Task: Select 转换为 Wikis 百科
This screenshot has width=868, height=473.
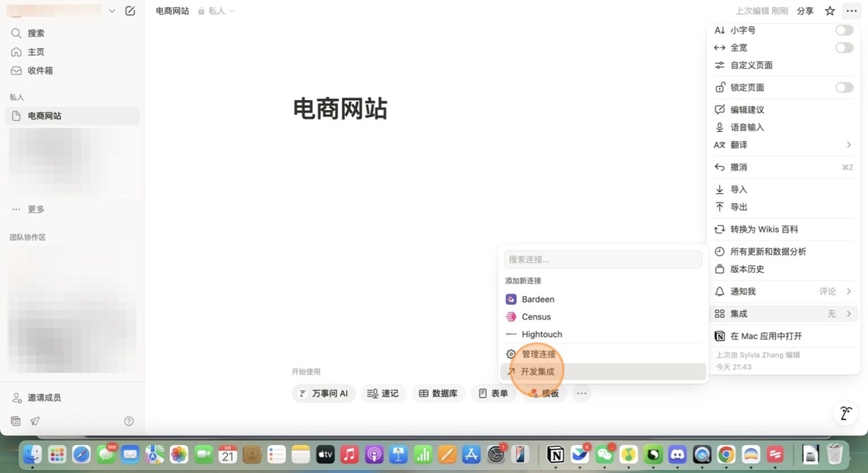Action: coord(784,230)
